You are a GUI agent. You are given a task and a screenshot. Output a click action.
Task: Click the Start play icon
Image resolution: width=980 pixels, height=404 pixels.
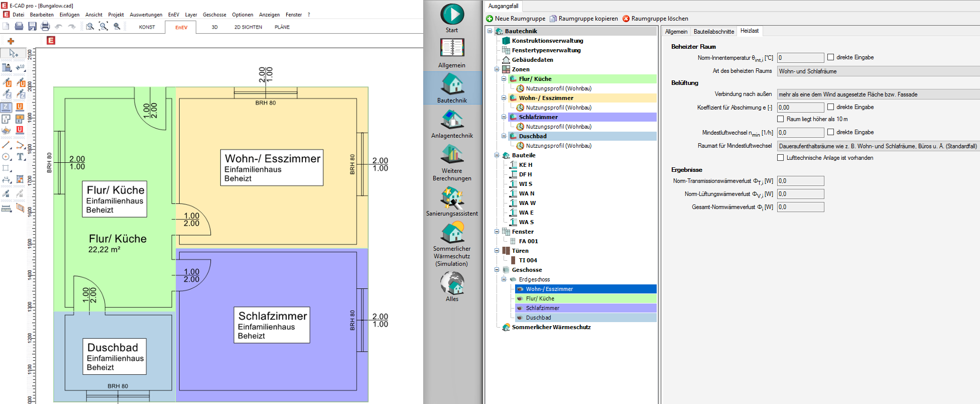452,15
